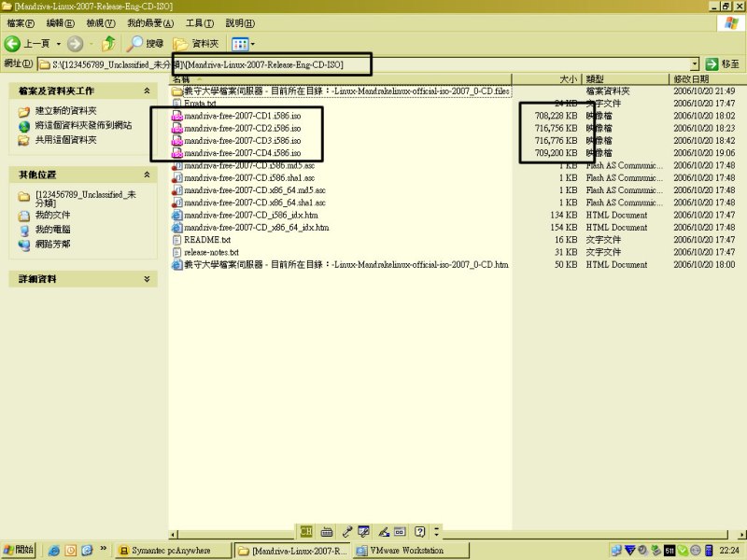This screenshot has width=747, height=560.
Task: Sort by the Type column header
Action: pos(626,79)
